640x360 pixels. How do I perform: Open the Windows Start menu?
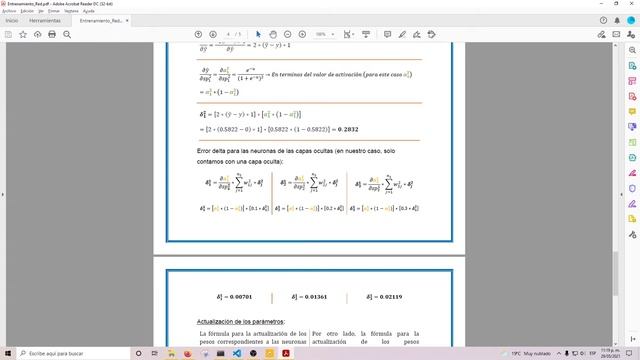pyautogui.click(x=8, y=353)
